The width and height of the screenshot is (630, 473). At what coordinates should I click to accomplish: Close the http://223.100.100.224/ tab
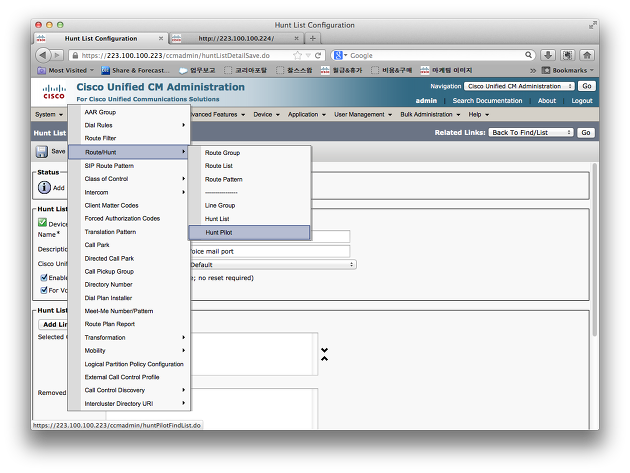click(297, 38)
